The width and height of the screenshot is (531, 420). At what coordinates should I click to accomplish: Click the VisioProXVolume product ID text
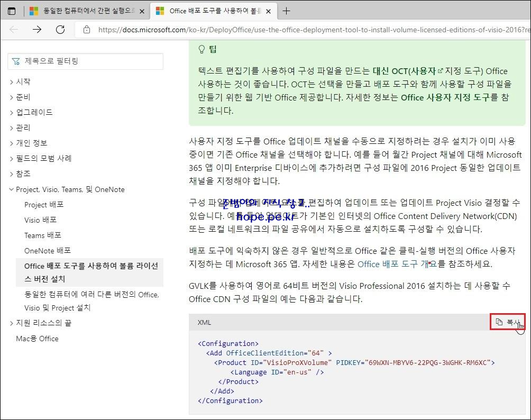pyautogui.click(x=297, y=363)
